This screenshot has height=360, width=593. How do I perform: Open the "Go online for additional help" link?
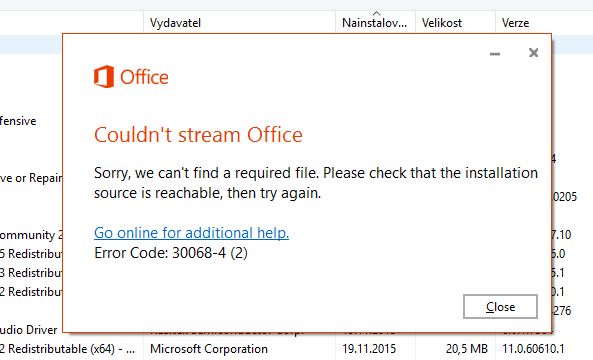coord(191,233)
